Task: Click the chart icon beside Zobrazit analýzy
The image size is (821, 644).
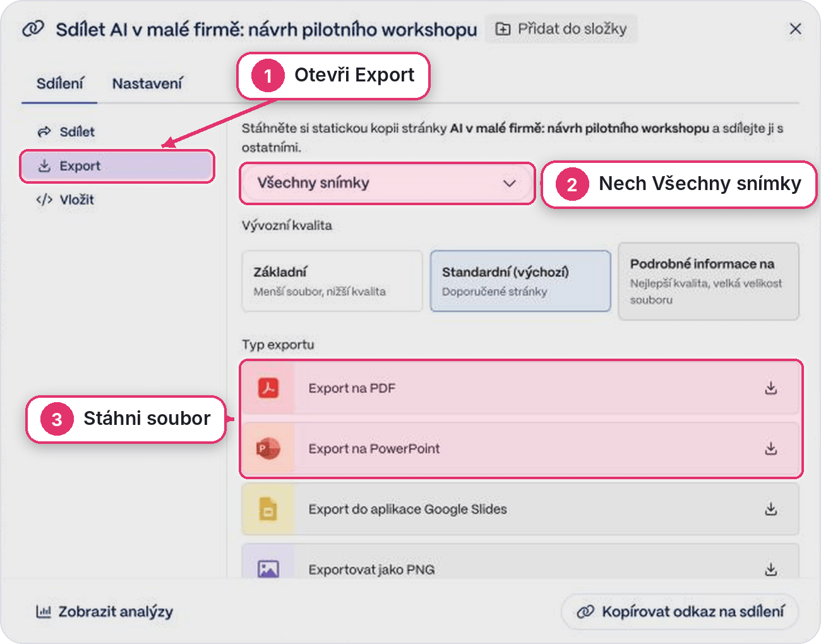Action: tap(43, 611)
